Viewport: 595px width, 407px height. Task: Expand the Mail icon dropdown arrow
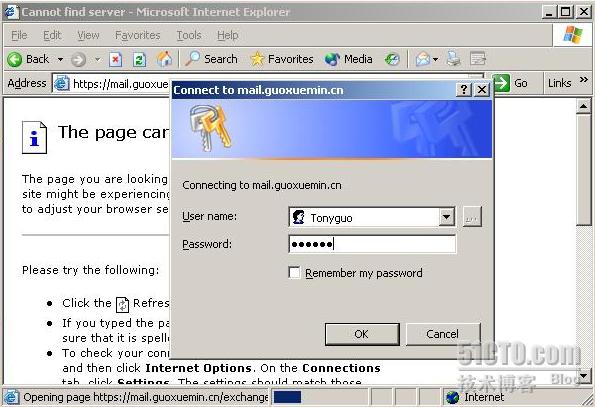click(435, 59)
